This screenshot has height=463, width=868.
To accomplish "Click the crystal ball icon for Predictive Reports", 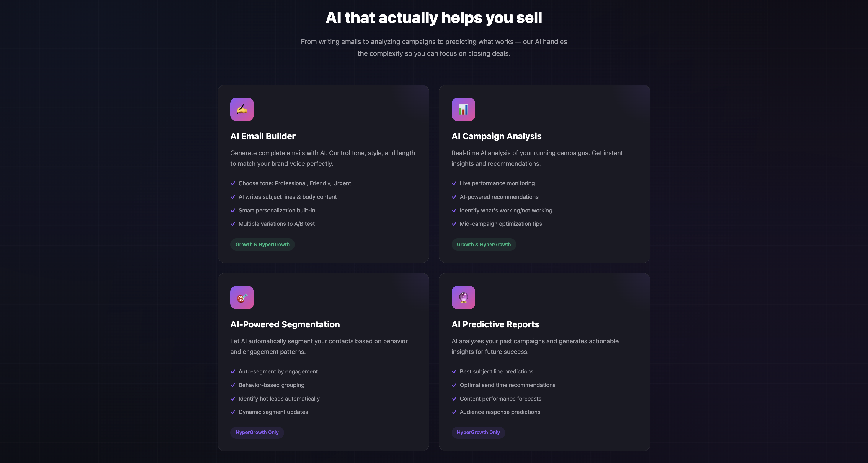I will pyautogui.click(x=463, y=298).
